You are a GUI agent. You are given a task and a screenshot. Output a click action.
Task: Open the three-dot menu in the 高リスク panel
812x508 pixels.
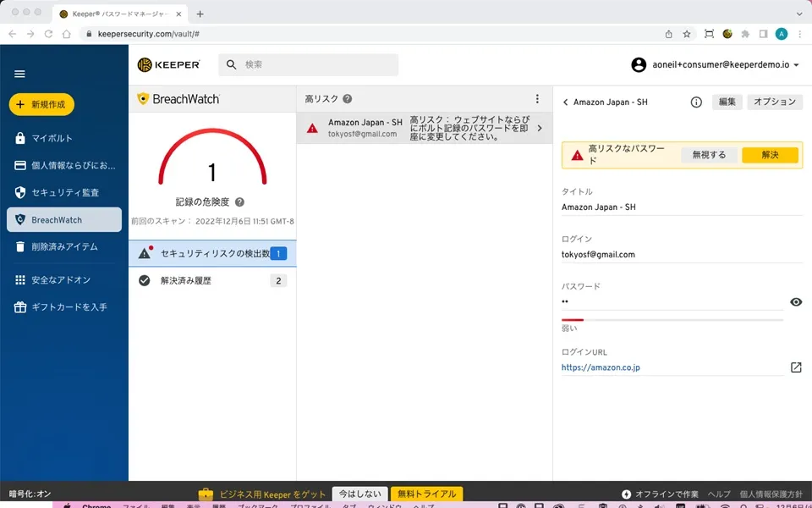tap(537, 99)
